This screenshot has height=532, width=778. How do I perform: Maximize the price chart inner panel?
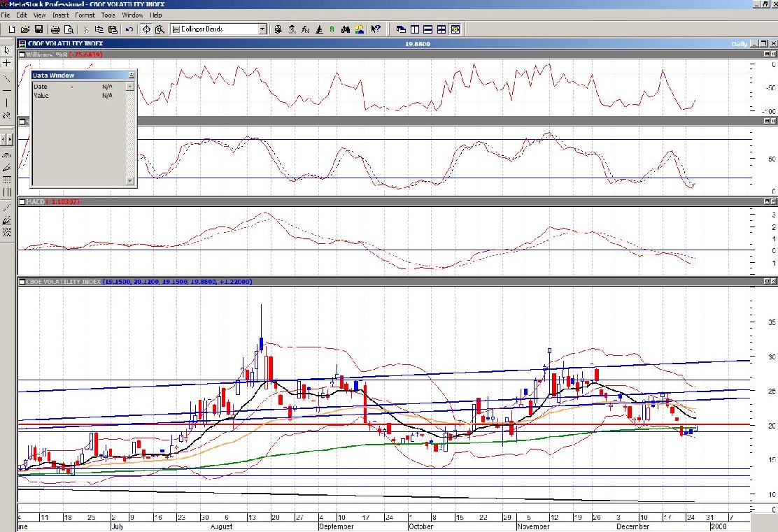[x=767, y=281]
